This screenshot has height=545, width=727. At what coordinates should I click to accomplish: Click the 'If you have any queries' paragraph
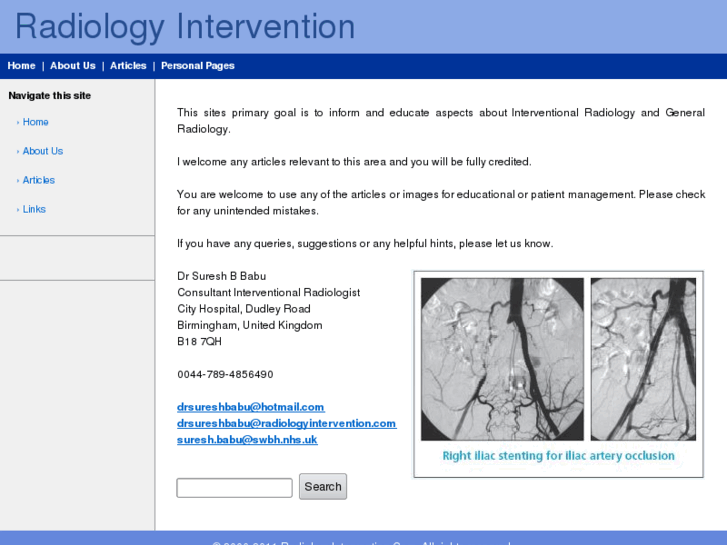click(365, 244)
